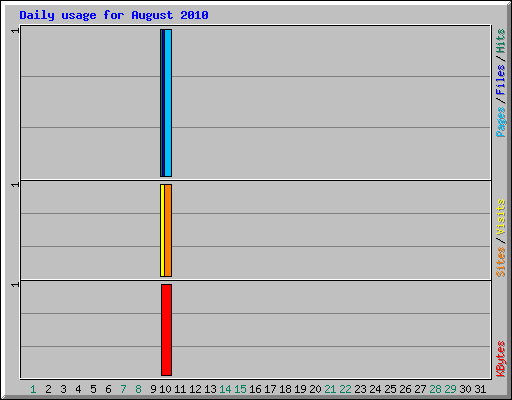
Task: Click green day label 21 on the axis
Action: coord(330,389)
